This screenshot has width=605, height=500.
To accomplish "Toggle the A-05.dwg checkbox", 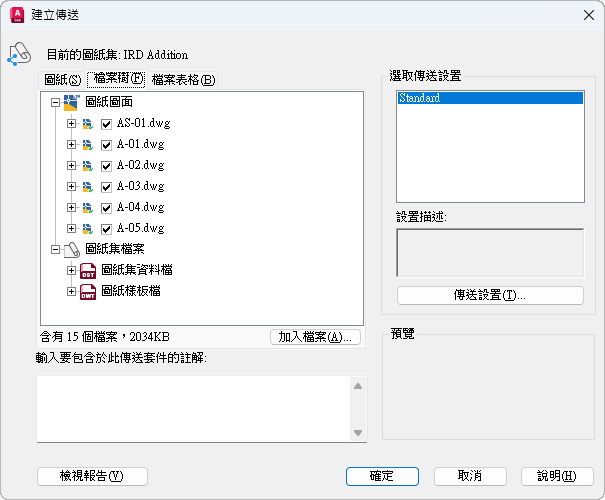I will [107, 229].
